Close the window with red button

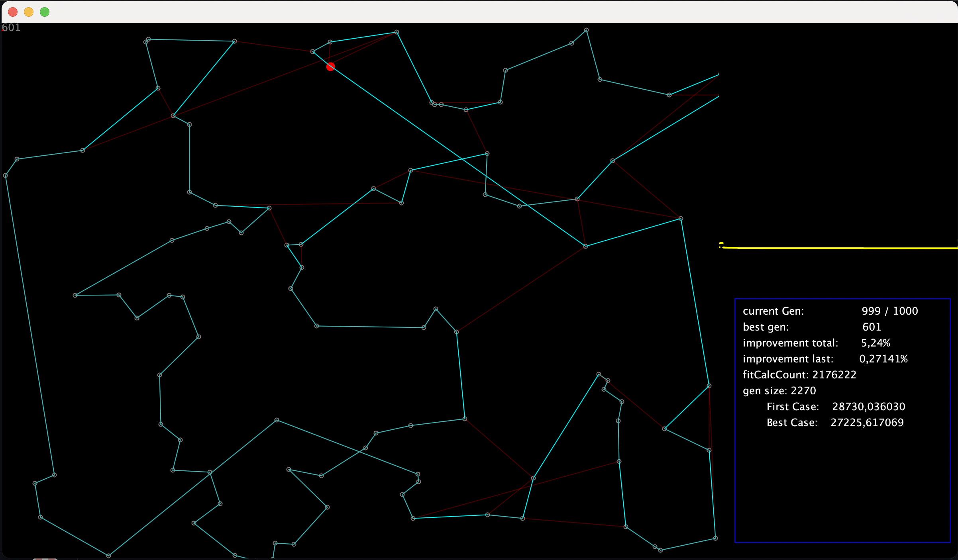tap(13, 12)
